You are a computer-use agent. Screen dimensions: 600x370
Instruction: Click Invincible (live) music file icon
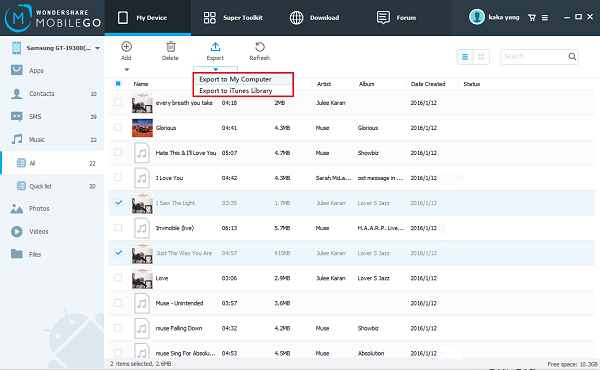[x=142, y=228]
